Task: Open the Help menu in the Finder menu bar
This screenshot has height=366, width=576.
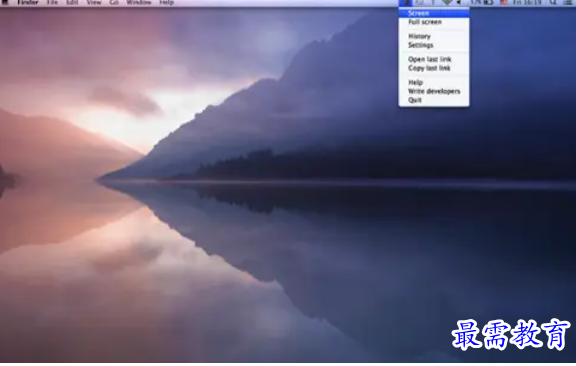Action: [x=166, y=2]
